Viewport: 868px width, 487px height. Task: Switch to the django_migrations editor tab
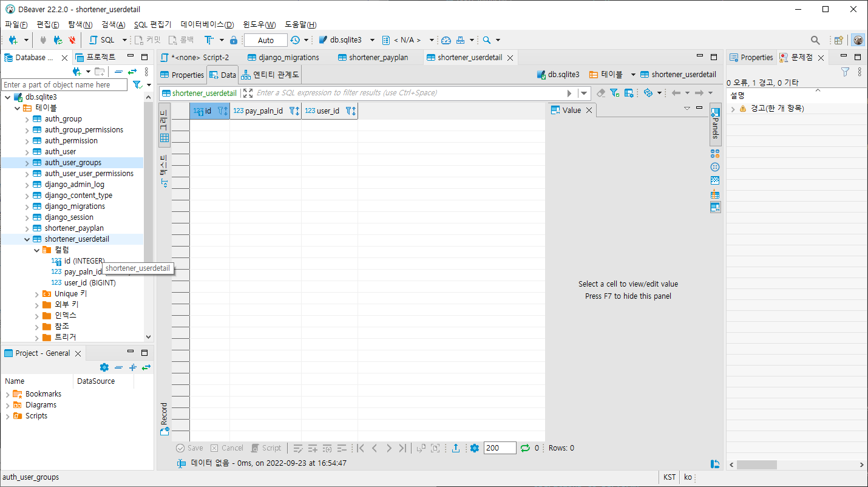click(283, 58)
